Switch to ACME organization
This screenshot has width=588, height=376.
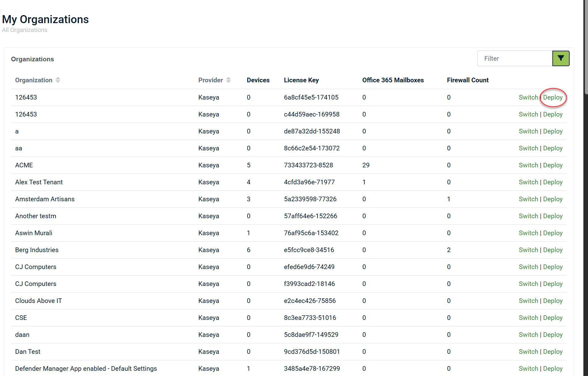click(x=528, y=165)
